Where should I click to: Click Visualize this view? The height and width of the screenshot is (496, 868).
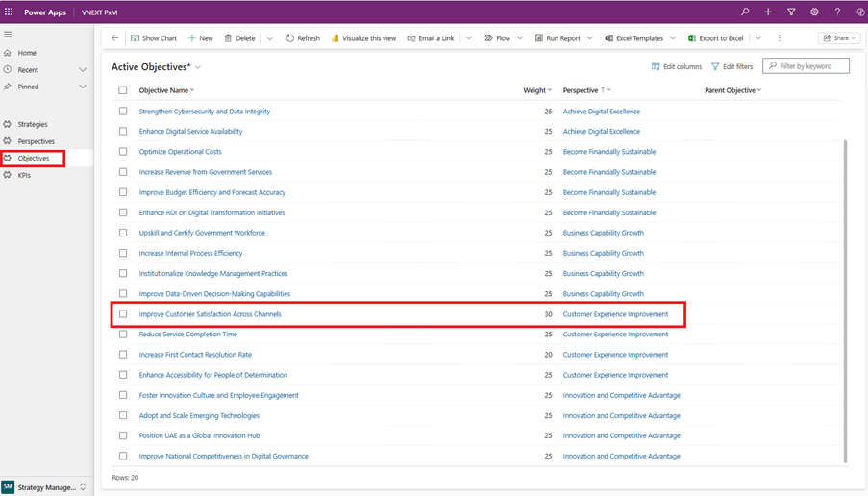(x=363, y=38)
